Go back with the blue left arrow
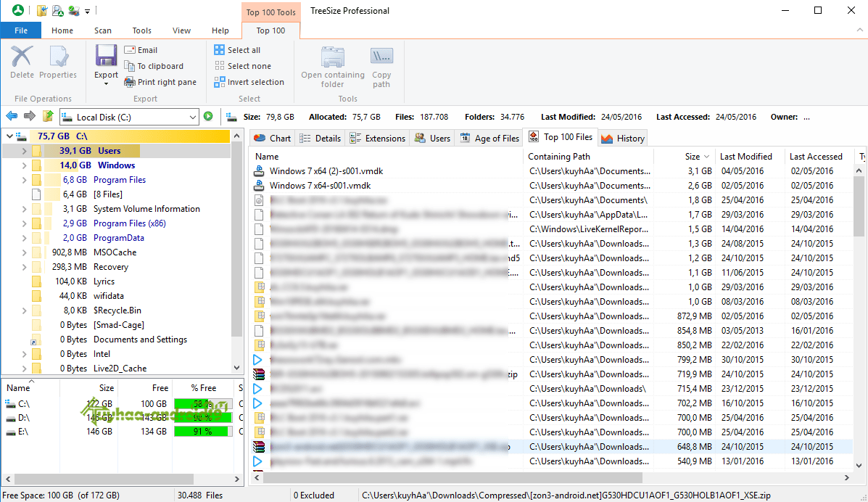The image size is (868, 502). (12, 116)
